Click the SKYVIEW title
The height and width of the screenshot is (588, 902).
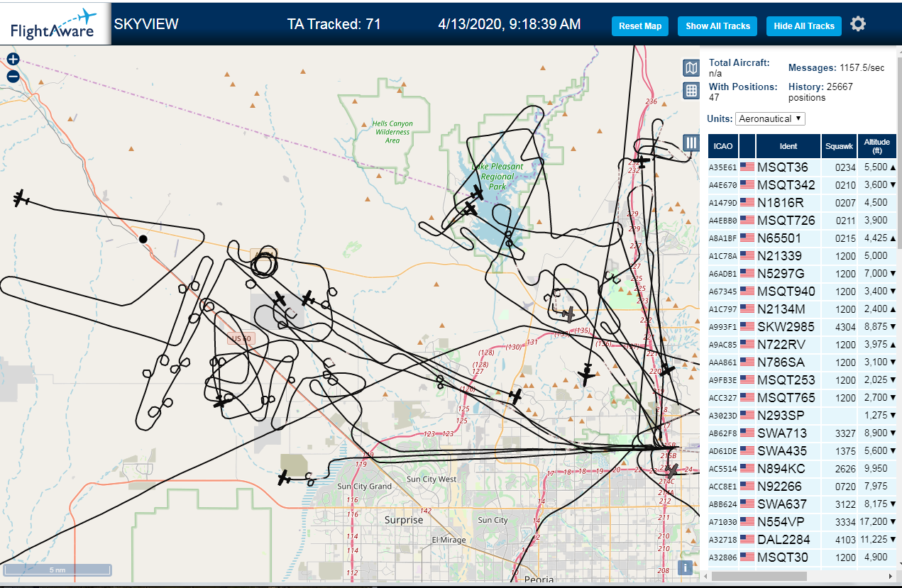click(x=146, y=24)
